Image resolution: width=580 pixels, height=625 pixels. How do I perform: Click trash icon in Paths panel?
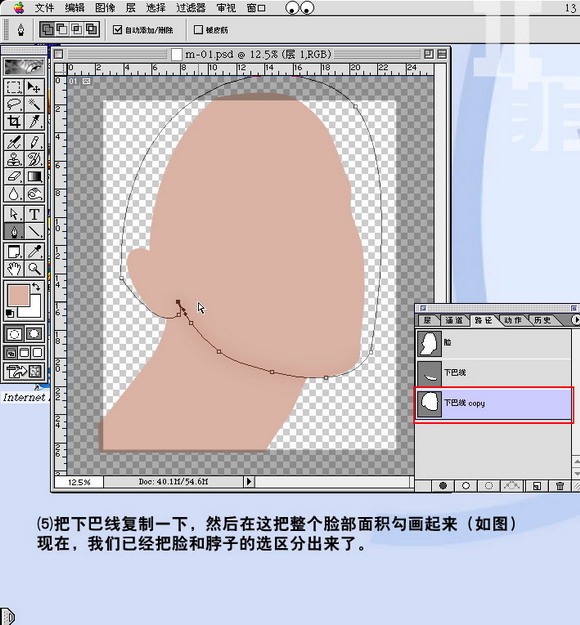coord(559,485)
